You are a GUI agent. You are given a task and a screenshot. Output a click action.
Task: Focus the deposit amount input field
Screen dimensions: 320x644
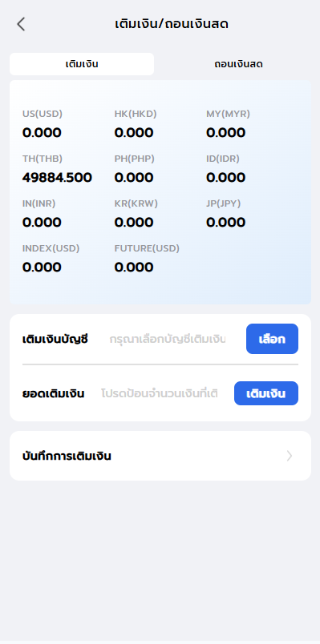[x=160, y=393]
